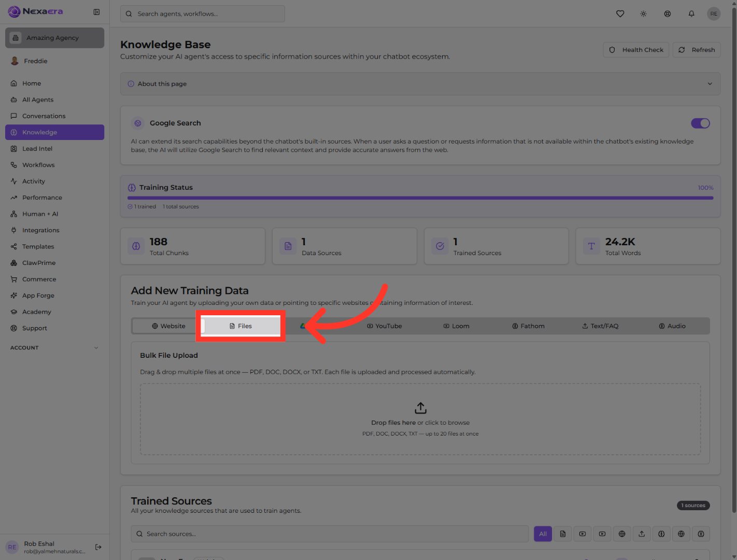Viewport: 737px width, 560px height.
Task: Filter trained sources by upload icon
Action: click(x=642, y=534)
